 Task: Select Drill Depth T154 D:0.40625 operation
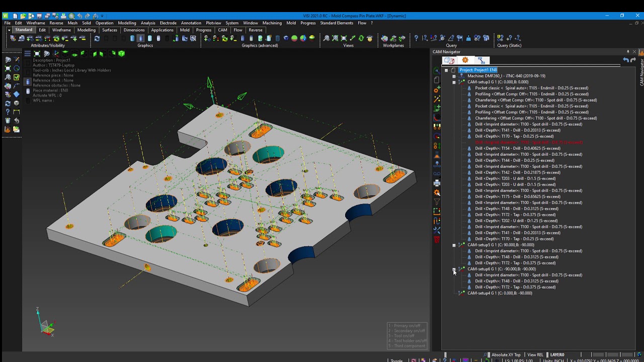tap(517, 148)
